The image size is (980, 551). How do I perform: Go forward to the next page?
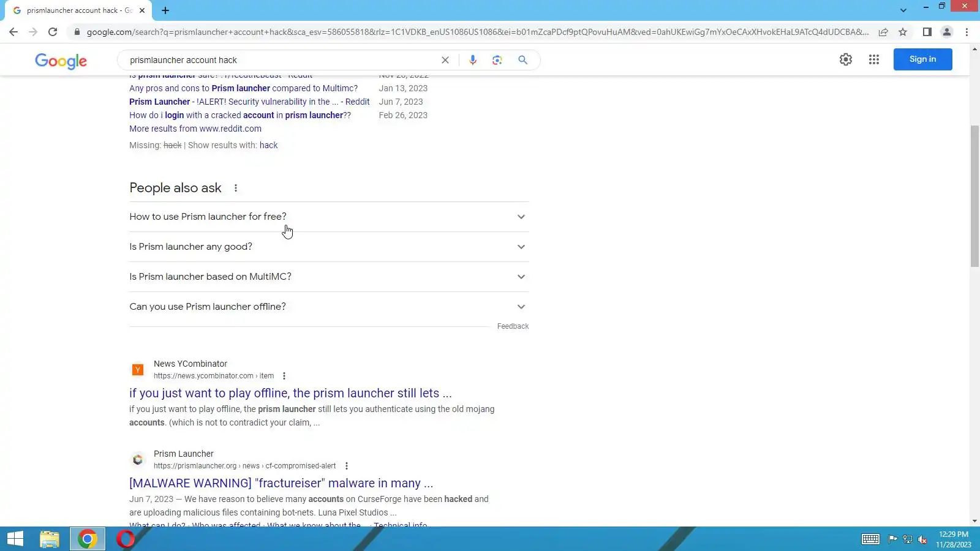pos(33,32)
